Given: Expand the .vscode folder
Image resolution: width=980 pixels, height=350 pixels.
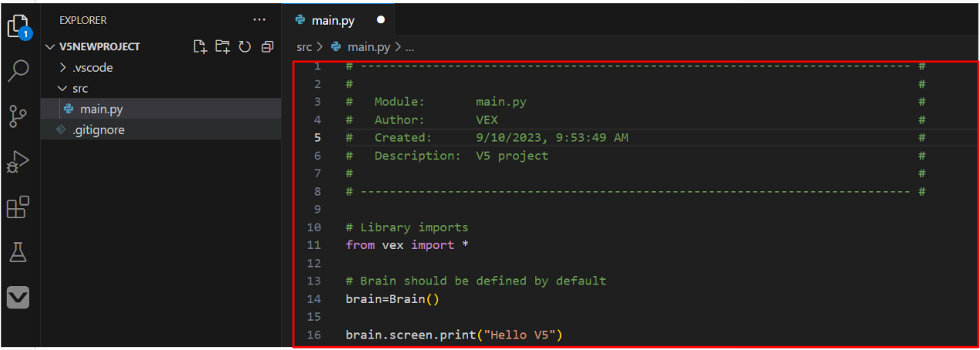Looking at the screenshot, I should click(92, 68).
